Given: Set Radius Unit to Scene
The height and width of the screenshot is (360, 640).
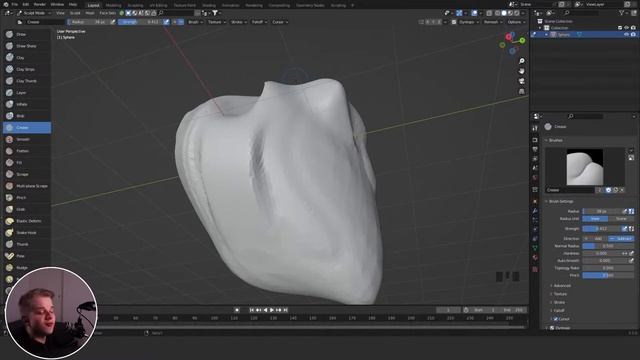Looking at the screenshot, I should [x=621, y=219].
